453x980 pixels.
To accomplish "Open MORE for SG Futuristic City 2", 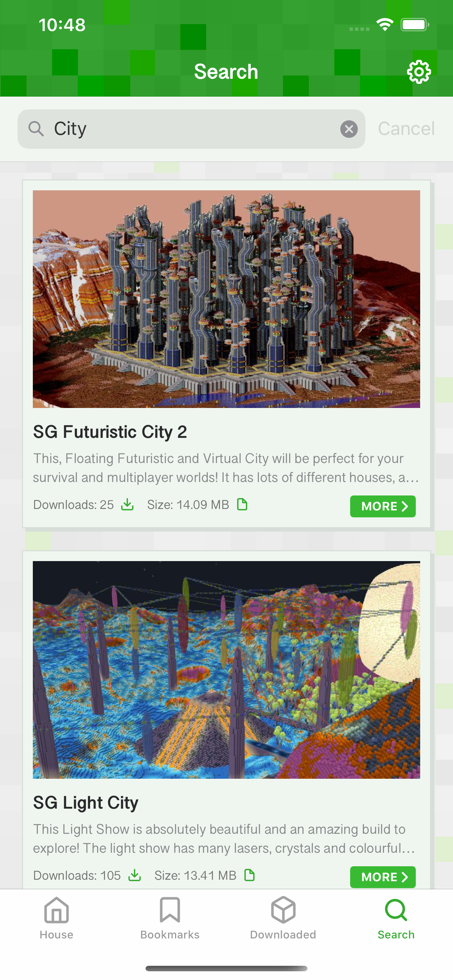I will point(383,506).
